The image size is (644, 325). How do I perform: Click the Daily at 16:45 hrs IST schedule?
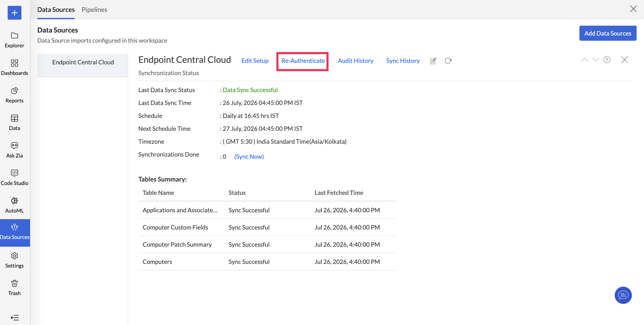[251, 116]
